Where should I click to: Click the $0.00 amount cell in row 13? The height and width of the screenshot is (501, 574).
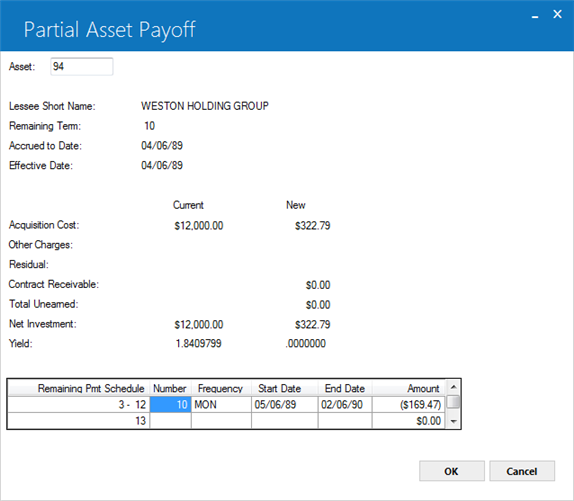[409, 421]
